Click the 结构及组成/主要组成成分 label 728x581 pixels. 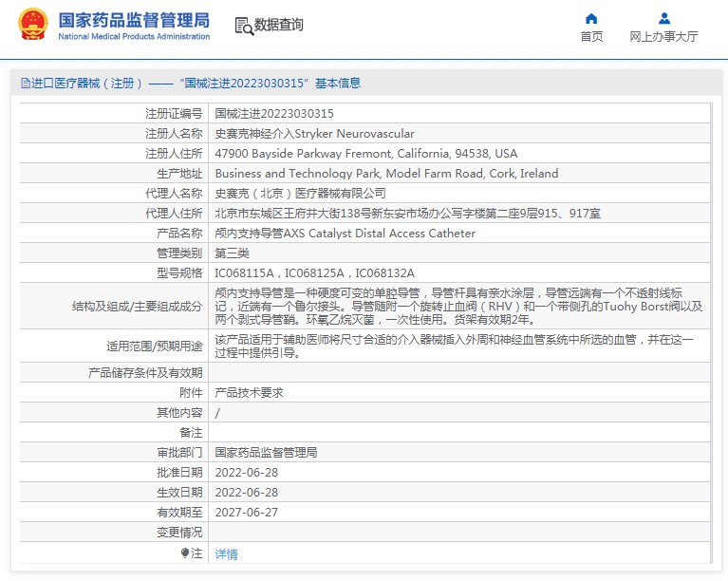(x=137, y=307)
